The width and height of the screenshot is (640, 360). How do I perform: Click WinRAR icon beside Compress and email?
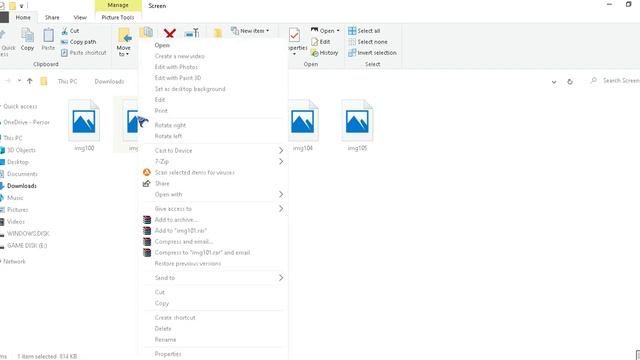click(147, 242)
